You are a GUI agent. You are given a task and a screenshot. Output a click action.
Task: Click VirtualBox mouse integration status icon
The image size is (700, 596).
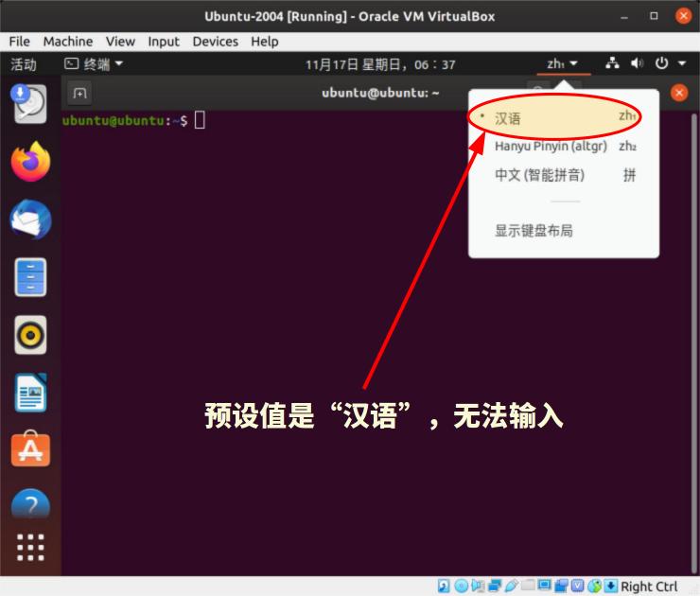[x=594, y=586]
